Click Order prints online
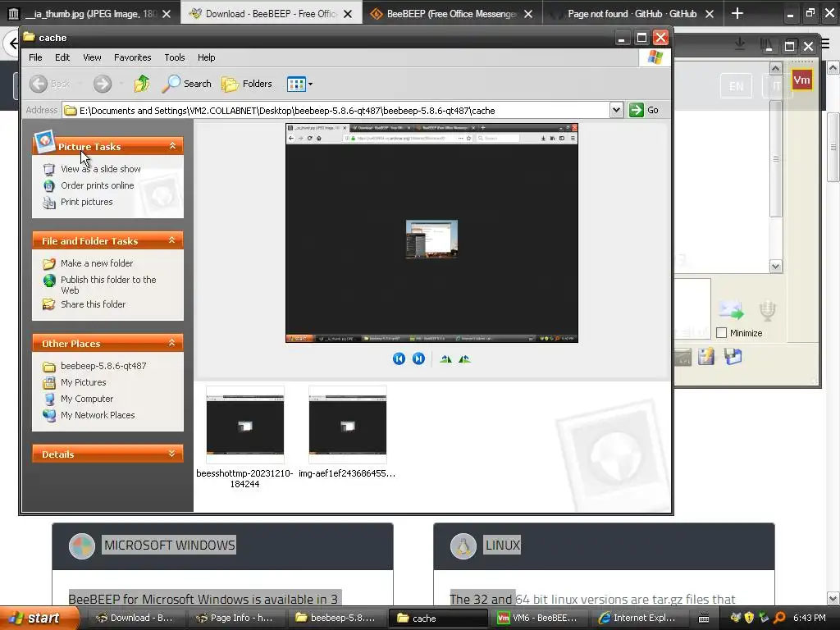Screen dimensions: 840x630 98,185
